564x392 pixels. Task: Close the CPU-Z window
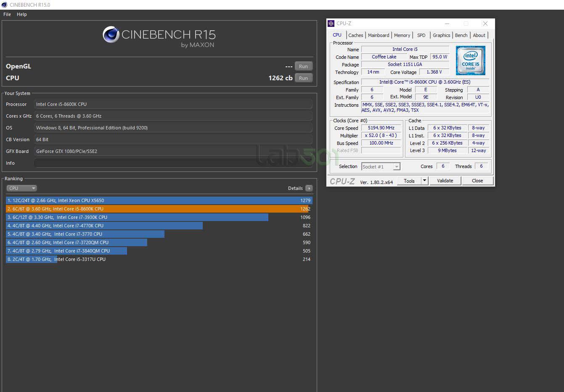click(485, 24)
